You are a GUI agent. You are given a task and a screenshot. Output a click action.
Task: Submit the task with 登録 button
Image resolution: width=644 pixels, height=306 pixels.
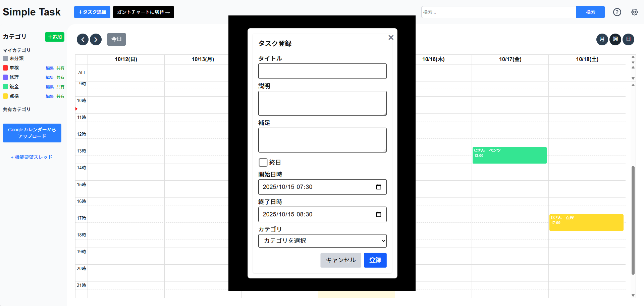click(x=375, y=260)
